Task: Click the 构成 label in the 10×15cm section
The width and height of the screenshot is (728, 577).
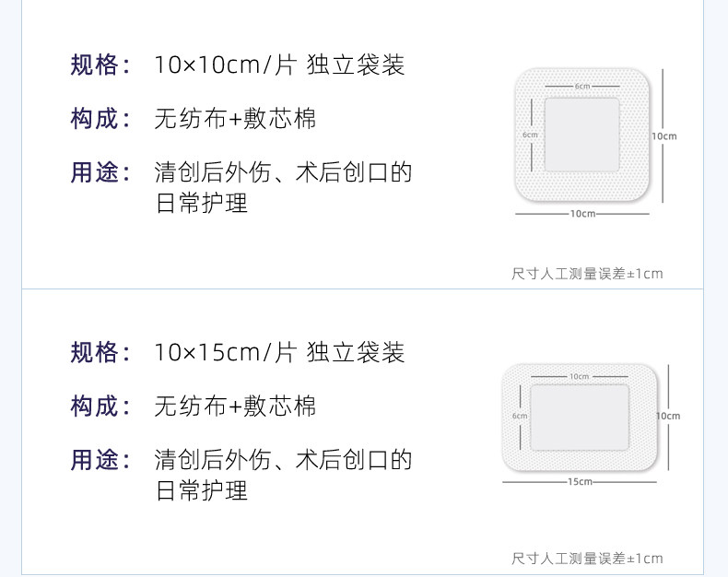Action: click(95, 406)
